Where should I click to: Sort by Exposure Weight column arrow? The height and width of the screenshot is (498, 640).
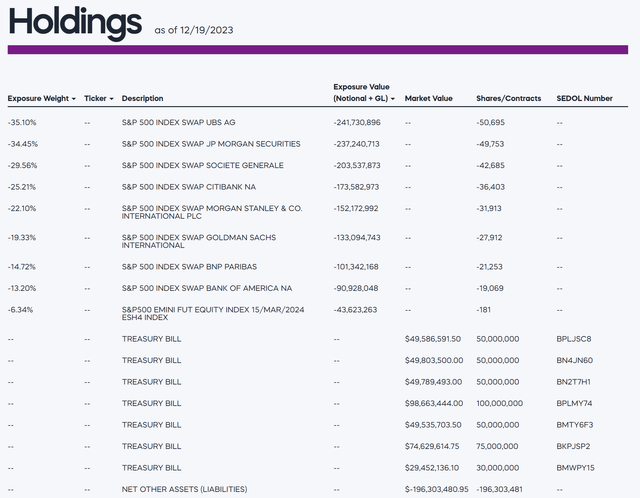[x=73, y=99]
